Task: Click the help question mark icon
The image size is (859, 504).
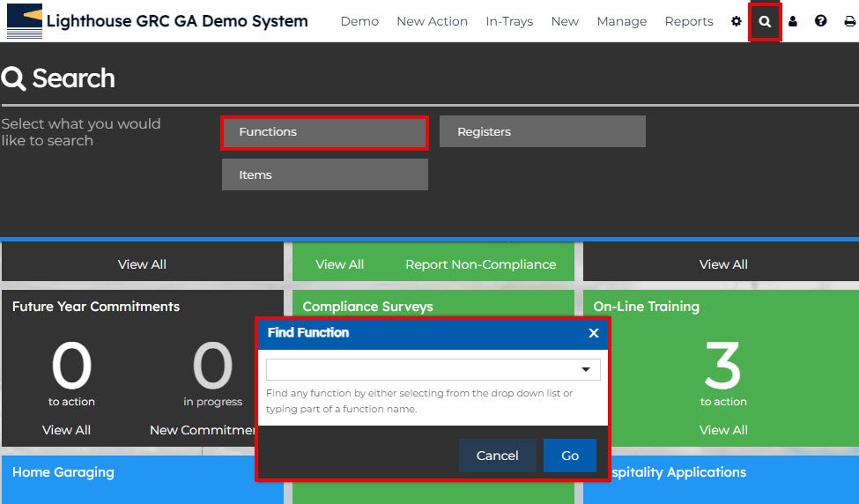Action: [x=821, y=21]
